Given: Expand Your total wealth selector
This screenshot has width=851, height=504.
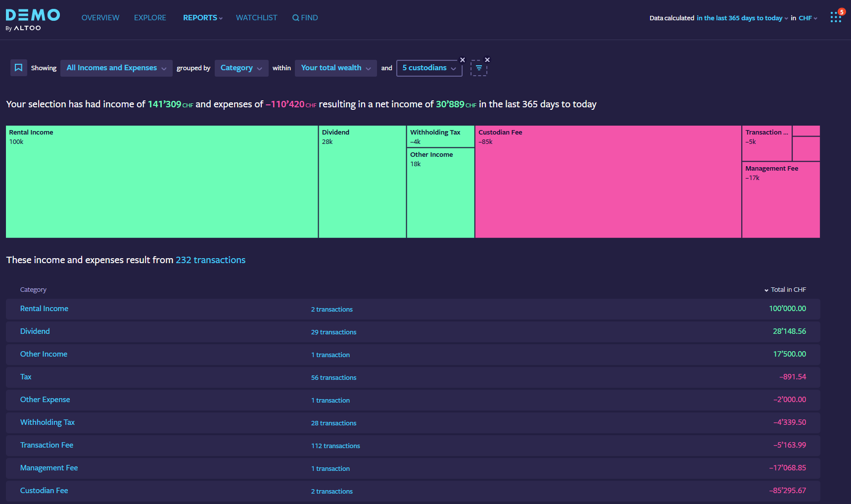Looking at the screenshot, I should [x=335, y=68].
